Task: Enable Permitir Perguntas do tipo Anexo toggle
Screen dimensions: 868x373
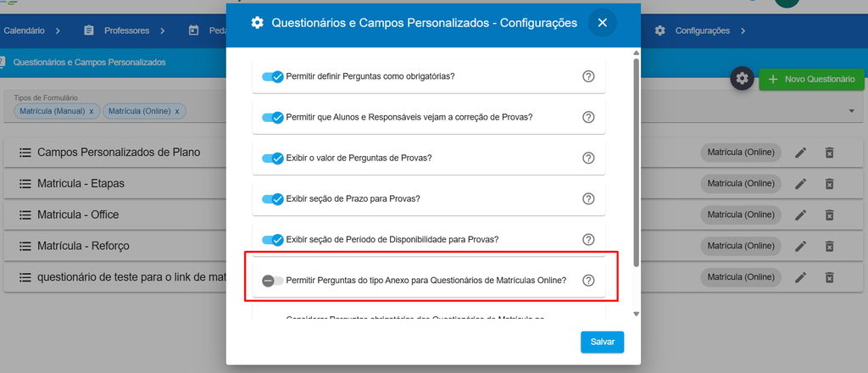Action: click(x=272, y=281)
